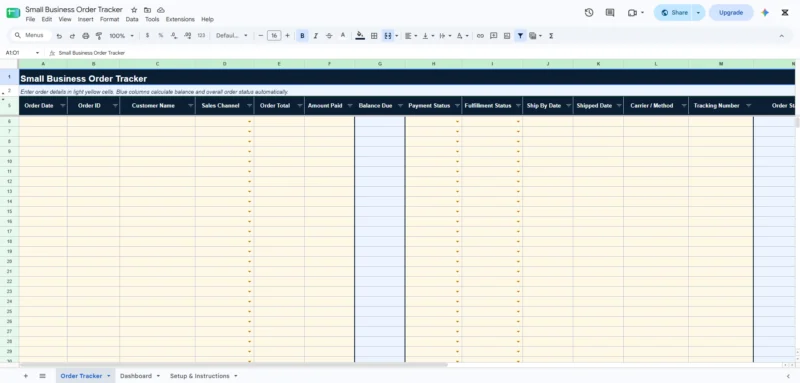Print the spreadsheet via printer icon
The image size is (800, 383).
(x=86, y=36)
